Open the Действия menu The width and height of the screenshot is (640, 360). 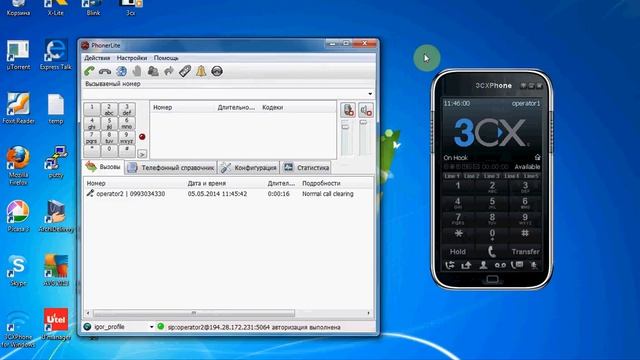coord(97,58)
